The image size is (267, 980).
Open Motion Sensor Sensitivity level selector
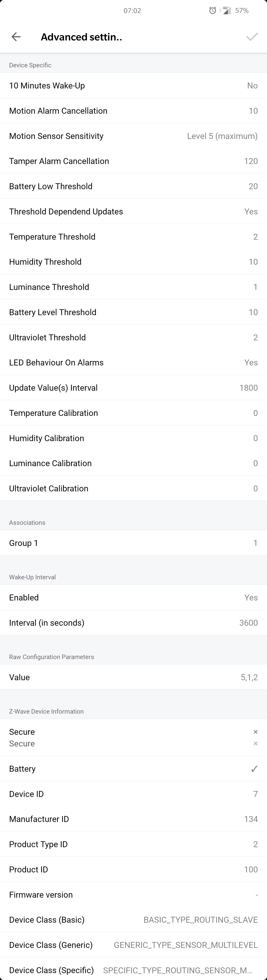coord(133,136)
